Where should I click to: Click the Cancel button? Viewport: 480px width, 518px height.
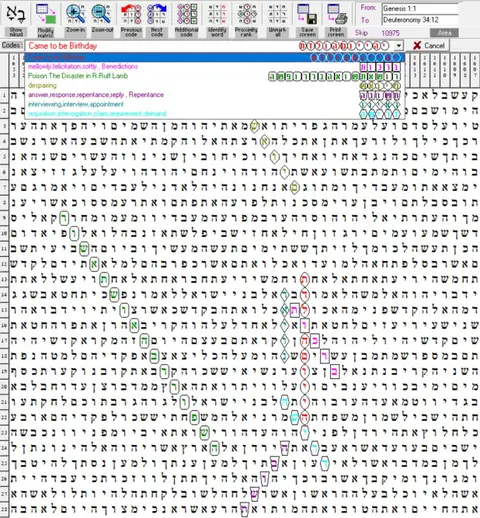point(429,45)
